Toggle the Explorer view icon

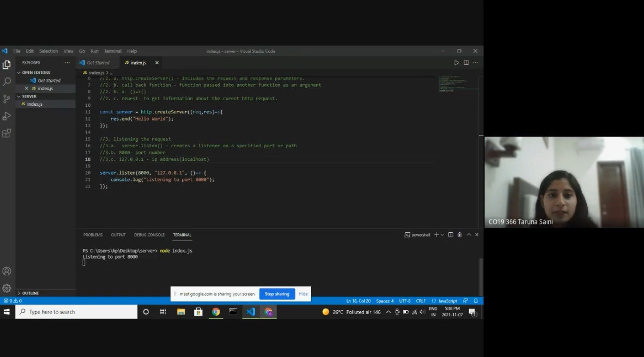7,65
